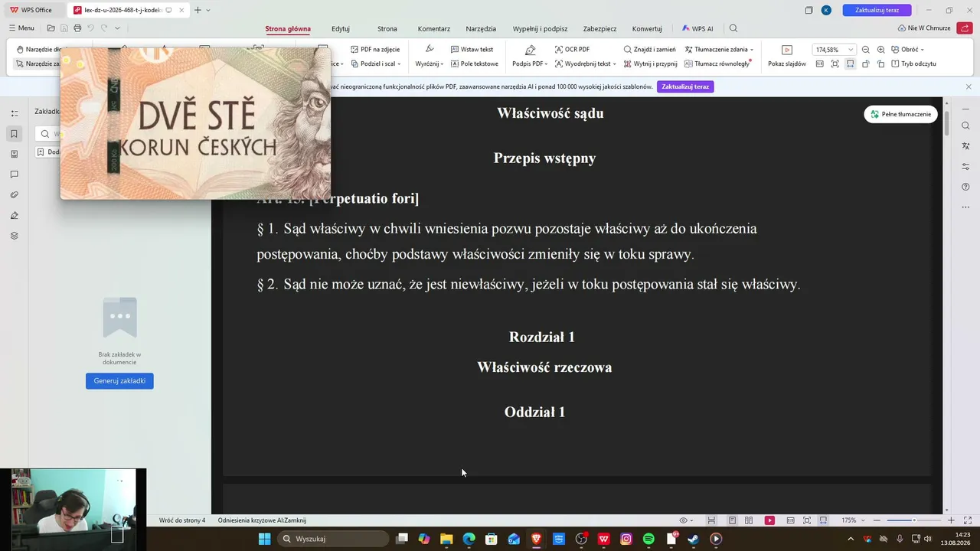
Task: Open a new tab with the plus button
Action: (198, 10)
